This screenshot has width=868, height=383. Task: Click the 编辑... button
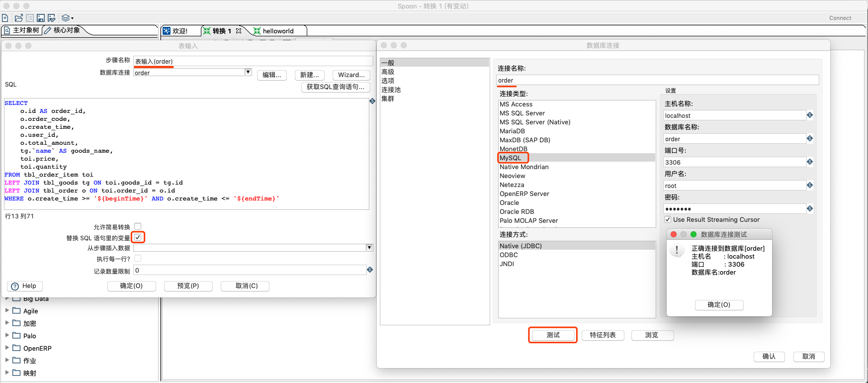(272, 75)
